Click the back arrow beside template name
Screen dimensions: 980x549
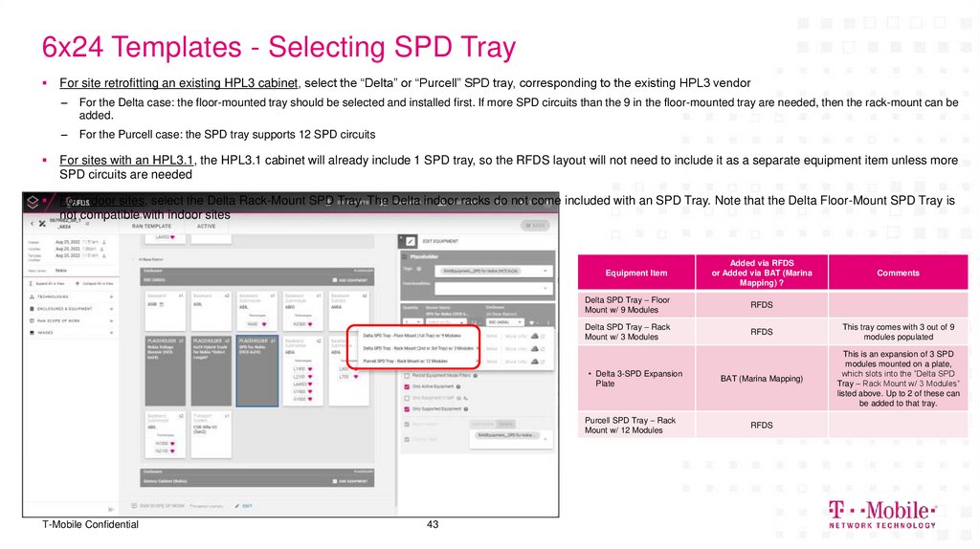33,223
